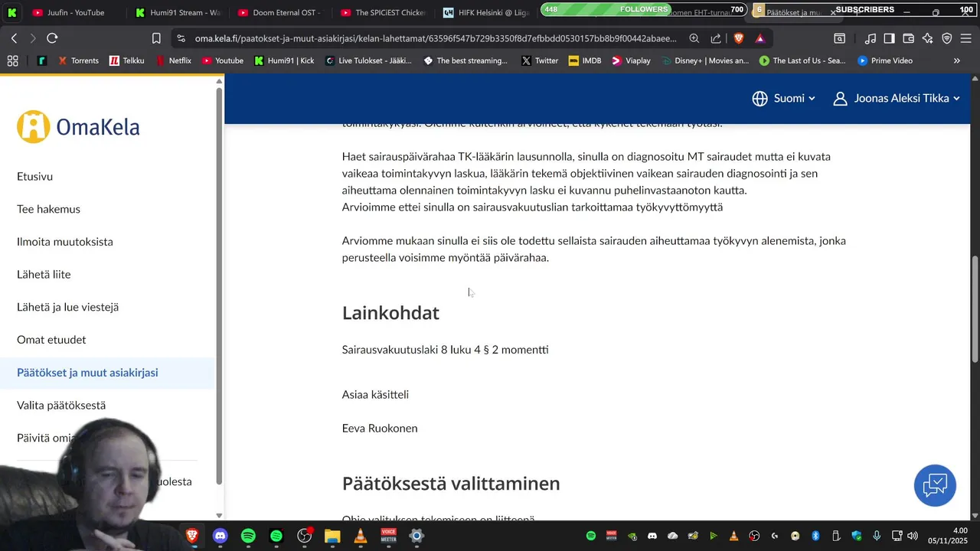Open VLC from taskbar
Viewport: 980px width, 551px height.
click(x=360, y=536)
